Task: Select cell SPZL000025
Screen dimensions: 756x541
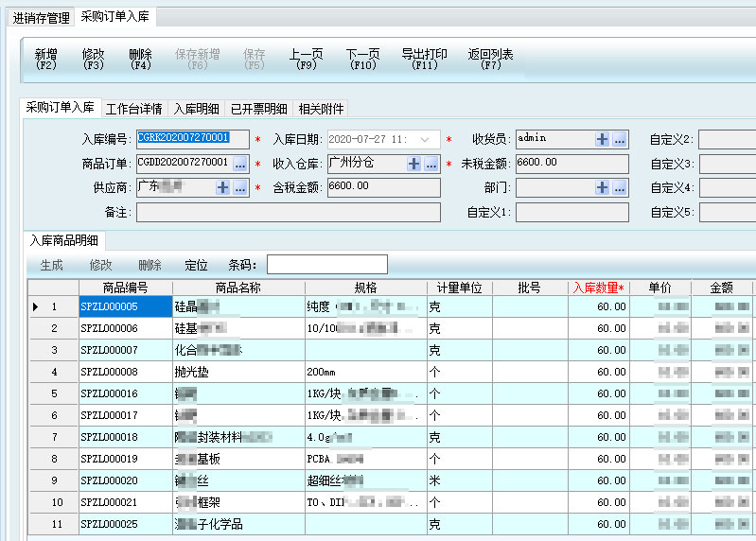Action: [x=125, y=524]
